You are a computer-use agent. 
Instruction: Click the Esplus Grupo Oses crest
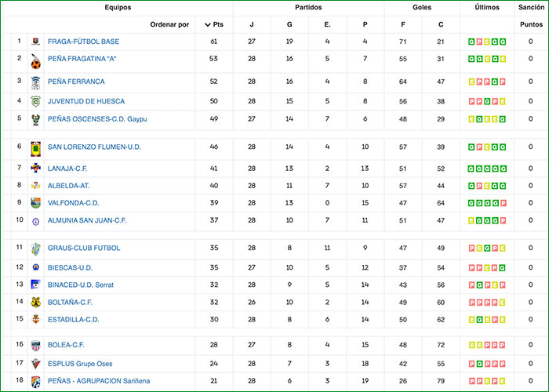pyautogui.click(x=35, y=364)
